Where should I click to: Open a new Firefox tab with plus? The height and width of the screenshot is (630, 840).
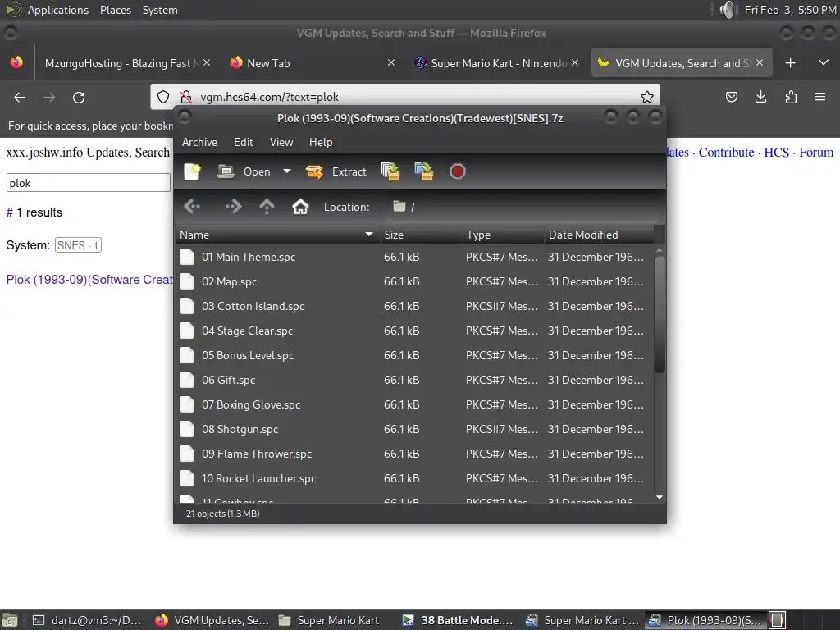pyautogui.click(x=790, y=63)
